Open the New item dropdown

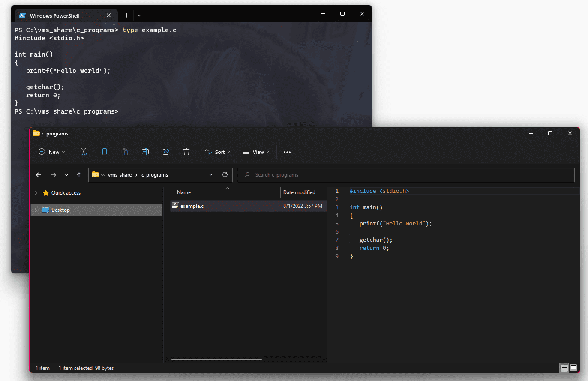point(52,152)
